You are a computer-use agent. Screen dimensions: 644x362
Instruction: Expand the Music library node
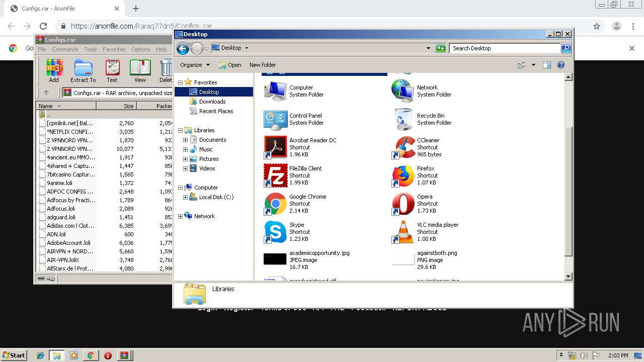(x=185, y=149)
